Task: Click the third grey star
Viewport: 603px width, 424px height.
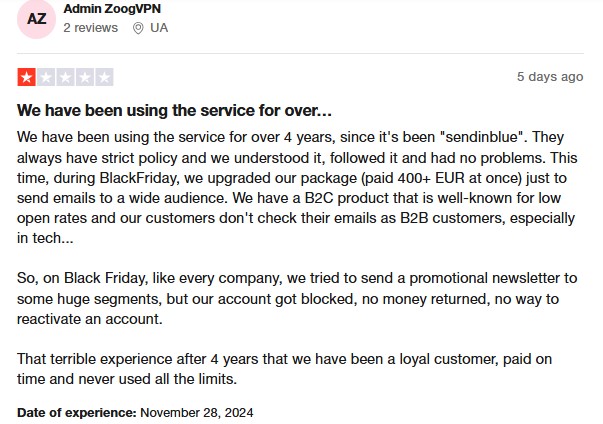Action: tap(65, 77)
